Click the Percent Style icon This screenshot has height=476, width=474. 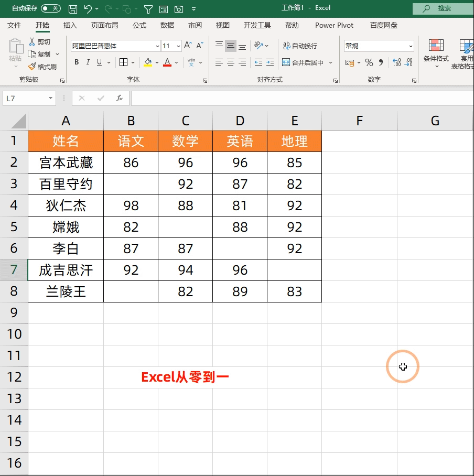(x=369, y=62)
